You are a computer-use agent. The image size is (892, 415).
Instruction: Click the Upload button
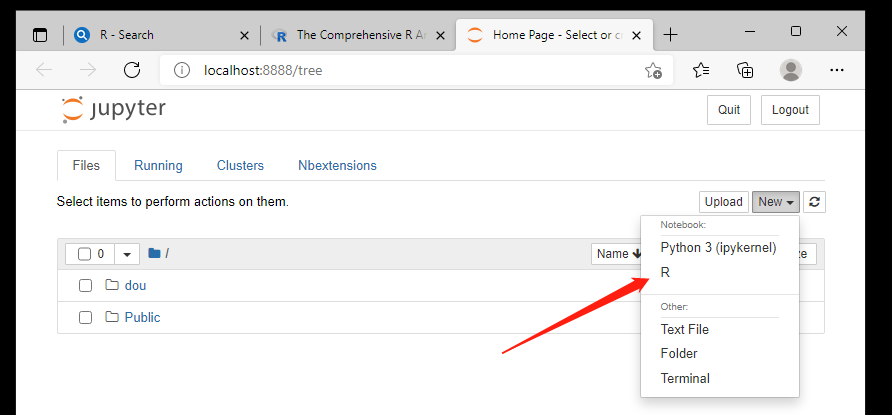(723, 202)
